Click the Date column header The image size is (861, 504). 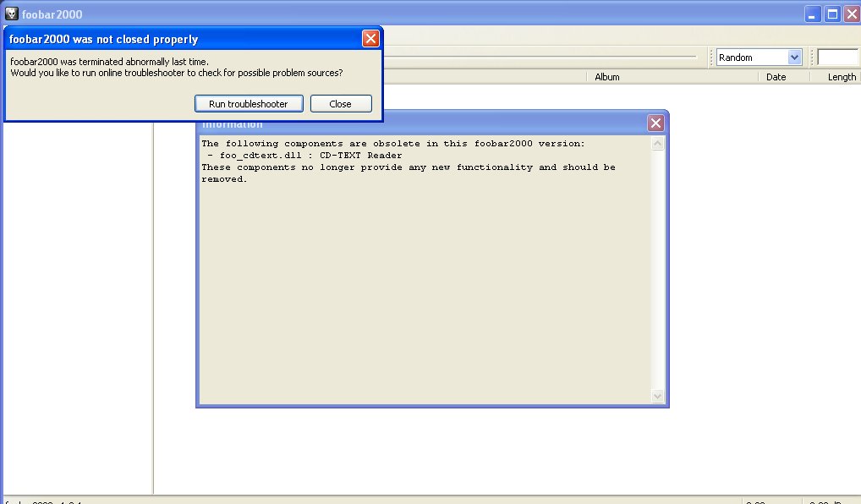click(776, 77)
